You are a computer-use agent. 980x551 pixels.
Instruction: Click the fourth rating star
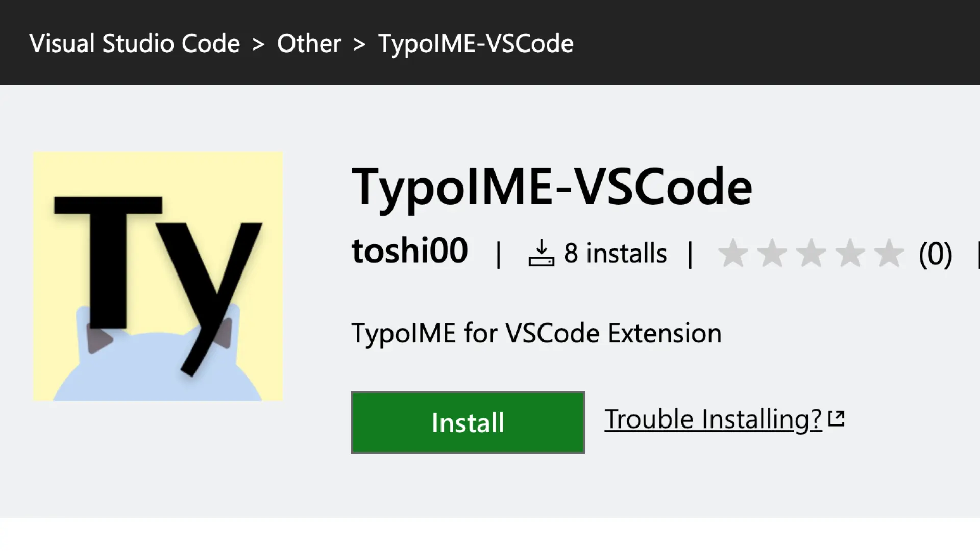click(x=850, y=253)
